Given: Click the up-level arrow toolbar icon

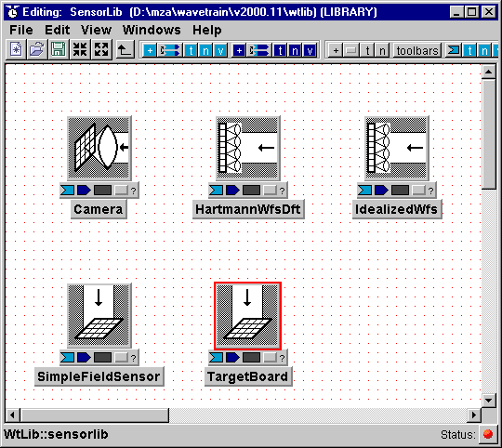Looking at the screenshot, I should pyautogui.click(x=125, y=50).
